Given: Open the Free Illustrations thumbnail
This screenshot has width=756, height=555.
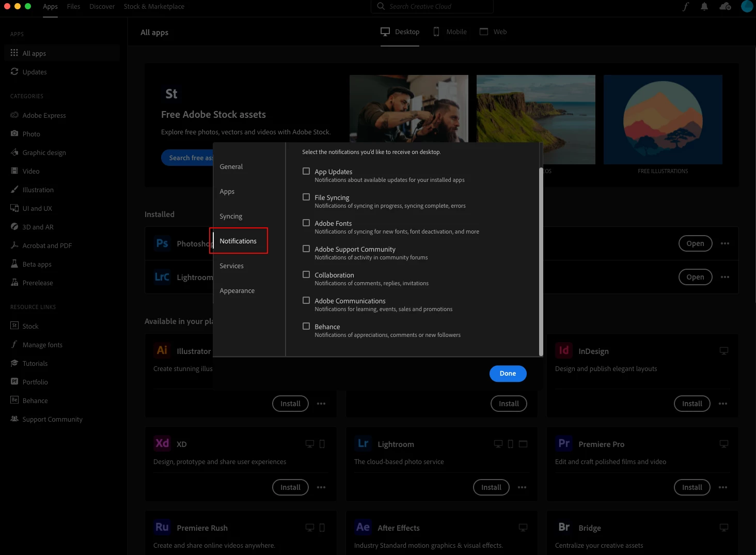Looking at the screenshot, I should [x=663, y=119].
